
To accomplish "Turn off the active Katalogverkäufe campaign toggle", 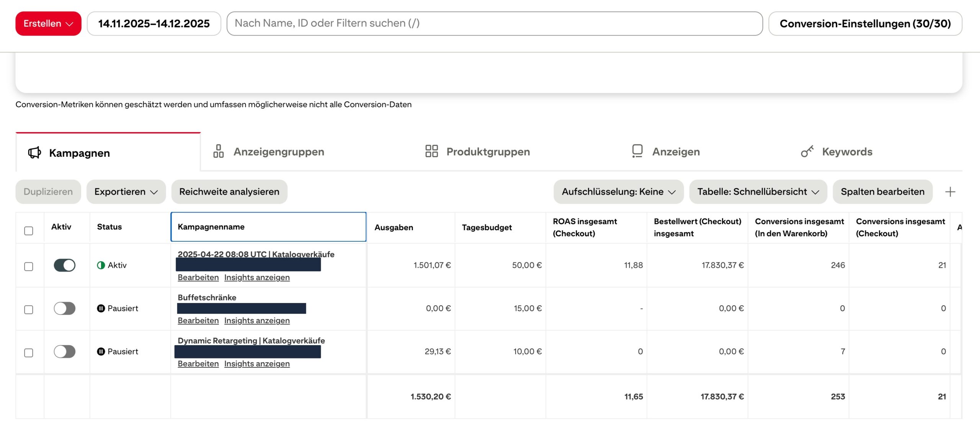I will click(65, 265).
